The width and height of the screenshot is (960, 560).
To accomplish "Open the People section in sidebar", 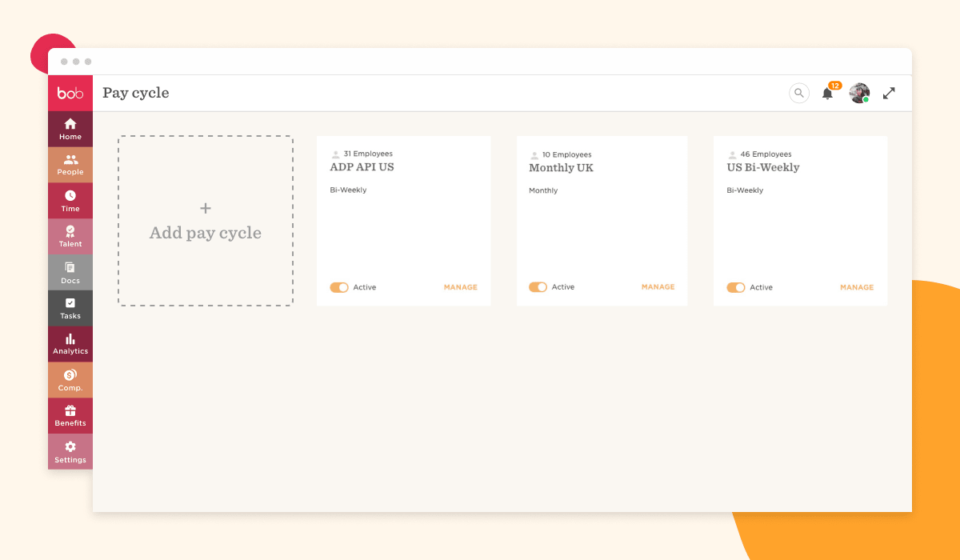I will tap(70, 165).
